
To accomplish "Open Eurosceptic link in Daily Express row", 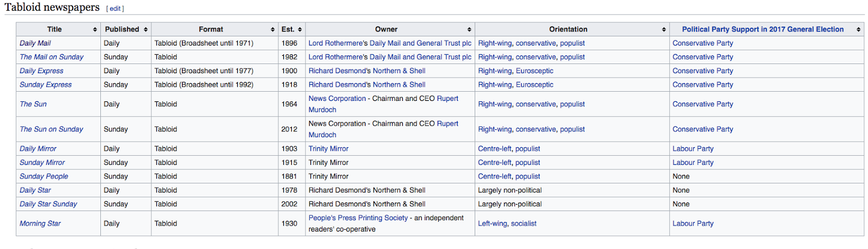I will 534,71.
